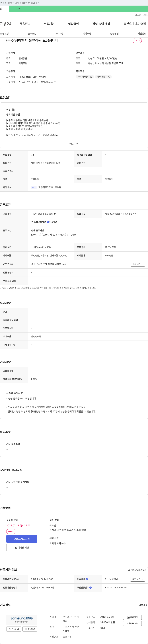Select the 아산고용센터 text
This screenshot has height=644, width=148.
pyautogui.click(x=111, y=579)
